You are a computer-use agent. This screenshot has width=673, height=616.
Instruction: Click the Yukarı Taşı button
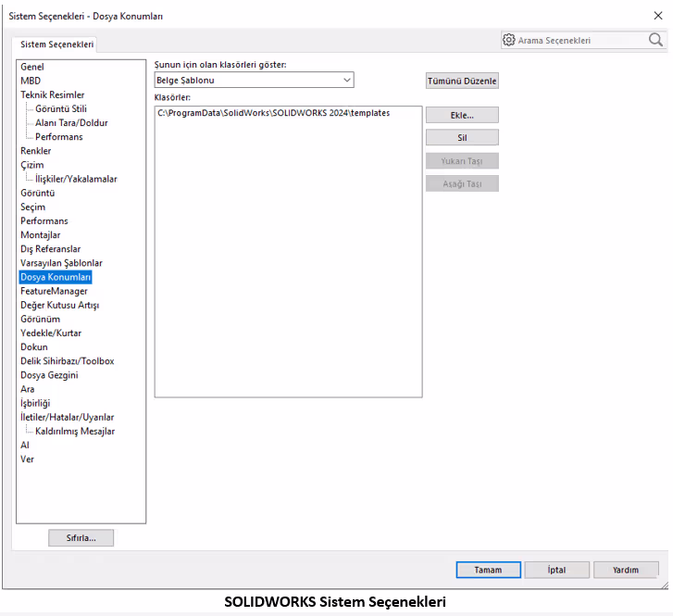[462, 161]
